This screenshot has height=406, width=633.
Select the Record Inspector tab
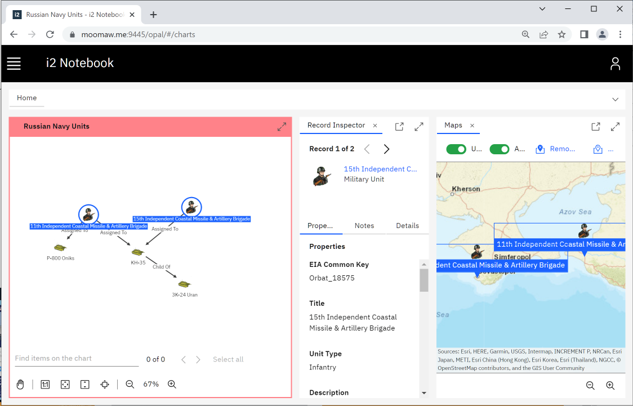tap(336, 126)
